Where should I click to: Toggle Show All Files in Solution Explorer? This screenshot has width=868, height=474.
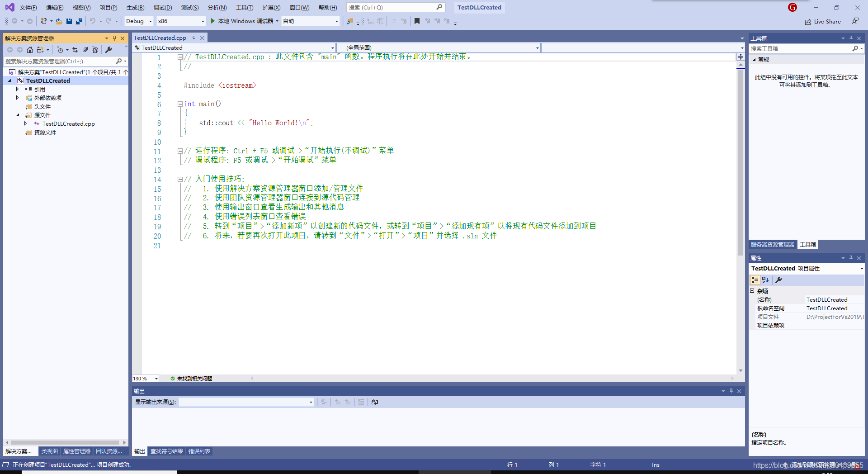pyautogui.click(x=95, y=50)
